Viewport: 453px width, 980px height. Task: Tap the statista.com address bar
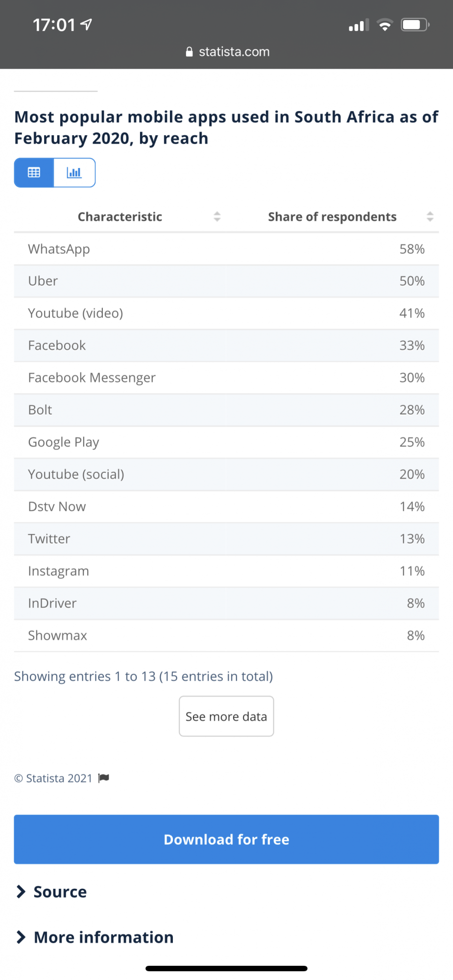228,52
